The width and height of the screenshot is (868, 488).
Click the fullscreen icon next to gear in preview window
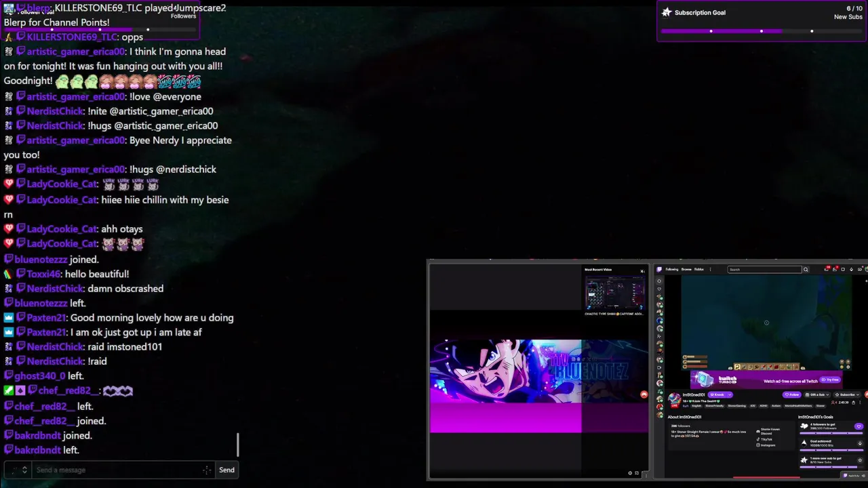pos(637,473)
